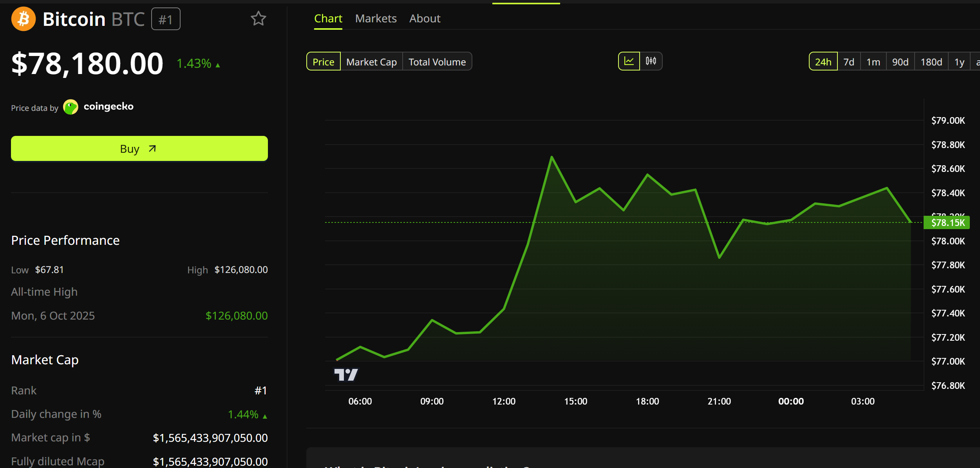Select the Price chart mode
Screen dimensions: 980x468
(324, 61)
